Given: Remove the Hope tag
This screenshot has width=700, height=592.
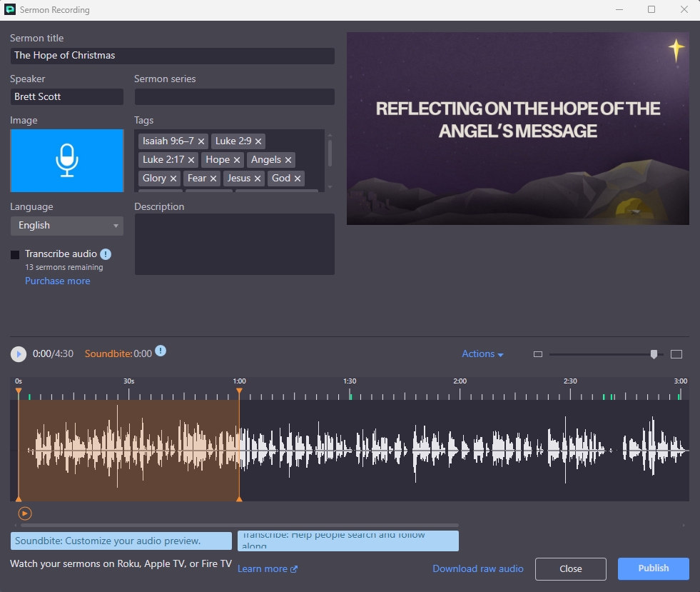Looking at the screenshot, I should [237, 160].
